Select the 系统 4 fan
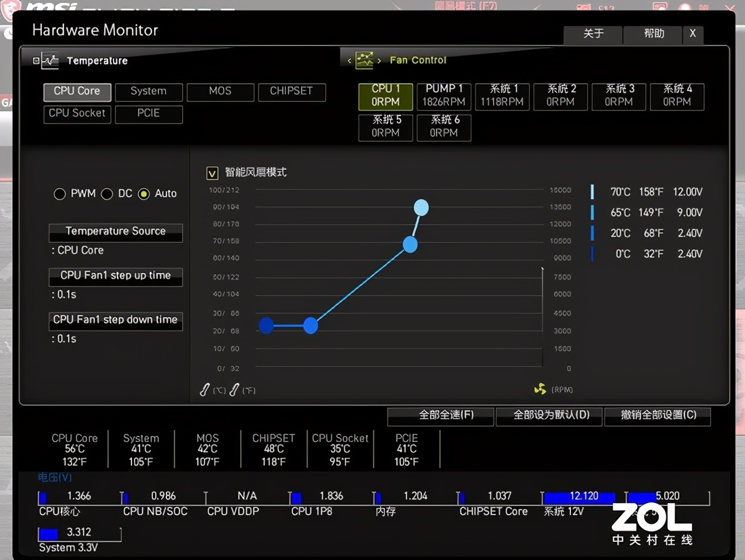The width and height of the screenshot is (745, 560). [677, 96]
